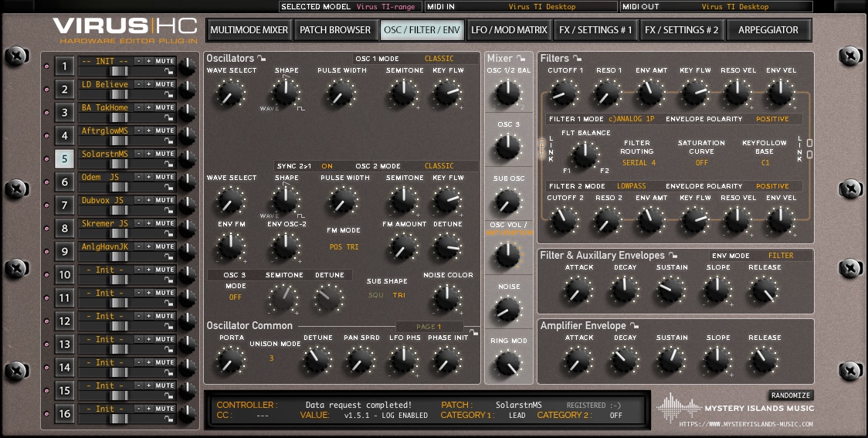
Task: Open the Filter 1 Mode Analog 1P selector
Action: 632,119
